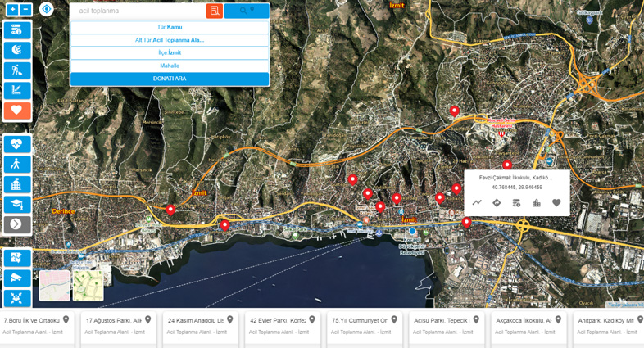Add Fevzi Çakmak İlkokulu to favorites
Image resolution: width=644 pixels, height=348 pixels.
coord(556,203)
